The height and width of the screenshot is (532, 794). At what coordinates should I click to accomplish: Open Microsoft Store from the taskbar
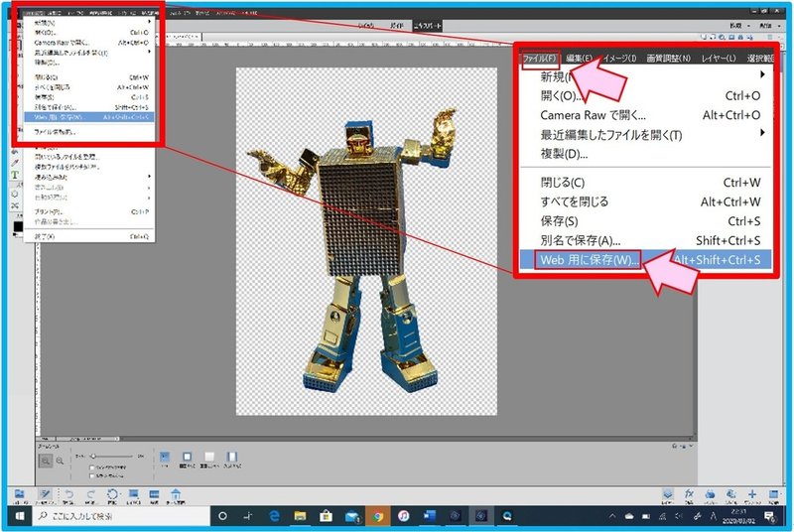pyautogui.click(x=326, y=516)
